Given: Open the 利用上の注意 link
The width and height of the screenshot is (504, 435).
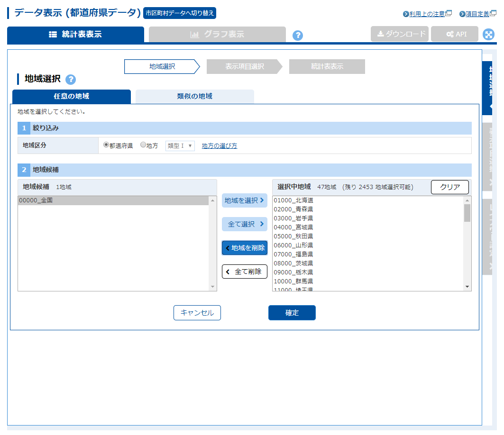Looking at the screenshot, I should (x=426, y=14).
